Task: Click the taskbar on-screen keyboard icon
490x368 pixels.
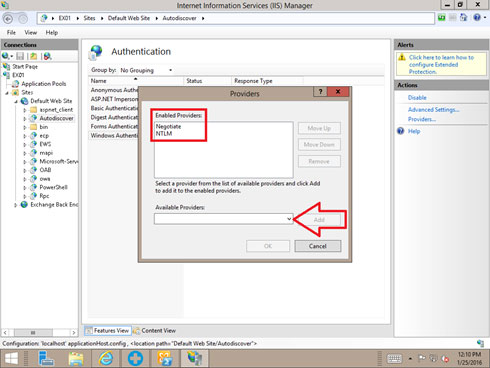Action: [x=394, y=359]
